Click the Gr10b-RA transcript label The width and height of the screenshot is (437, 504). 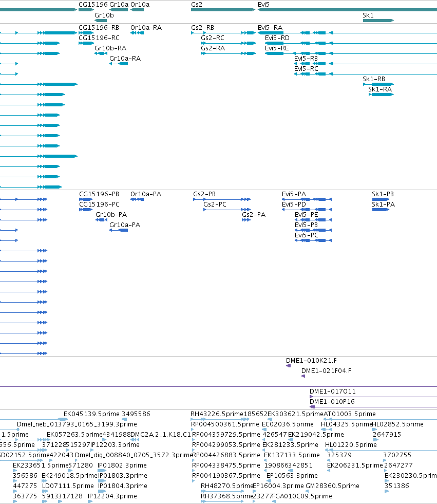[110, 48]
